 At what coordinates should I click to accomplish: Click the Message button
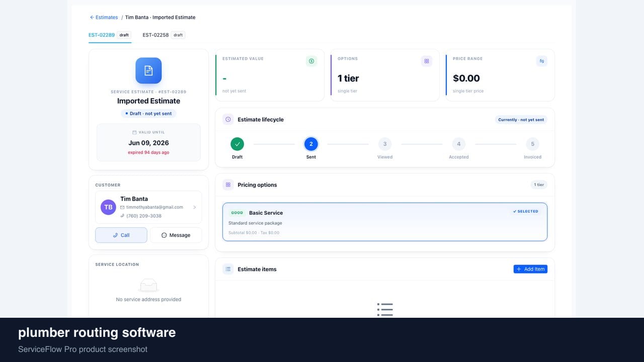click(x=176, y=235)
